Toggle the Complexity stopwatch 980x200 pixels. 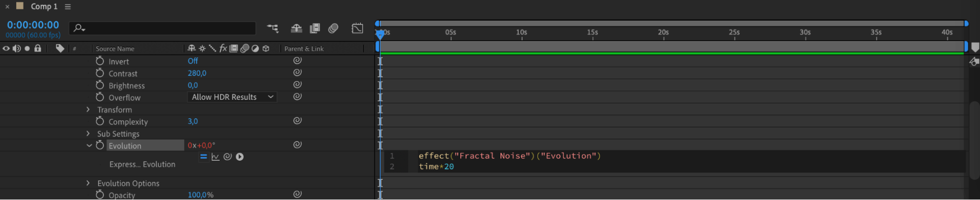pyautogui.click(x=100, y=121)
